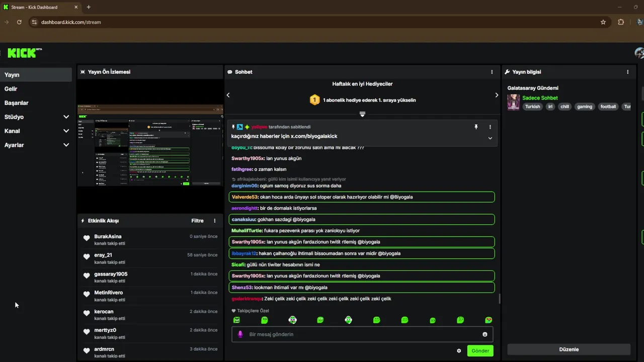Click the gold number 1 rank badge
This screenshot has height=362, width=644.
[x=314, y=100]
